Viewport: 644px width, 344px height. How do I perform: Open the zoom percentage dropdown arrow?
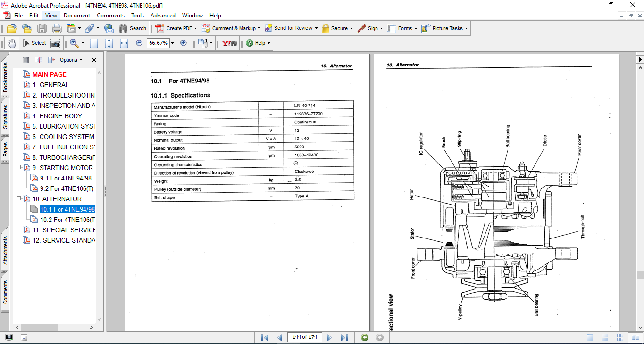click(x=172, y=43)
